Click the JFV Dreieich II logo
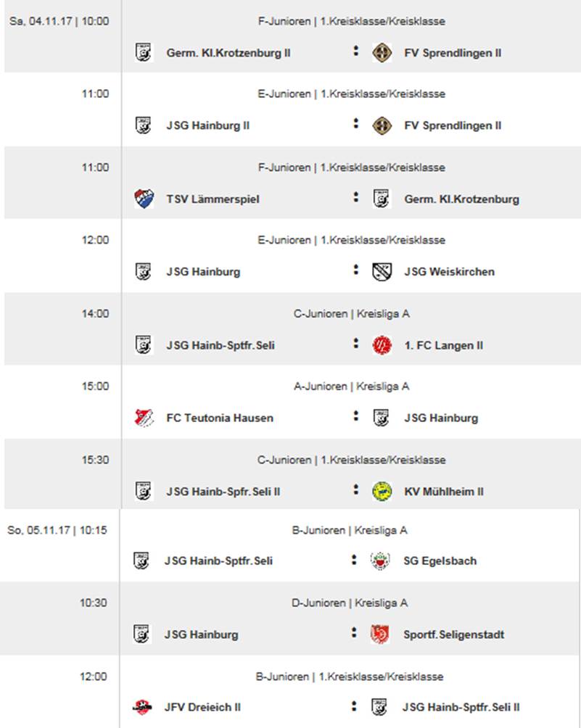 (x=142, y=707)
